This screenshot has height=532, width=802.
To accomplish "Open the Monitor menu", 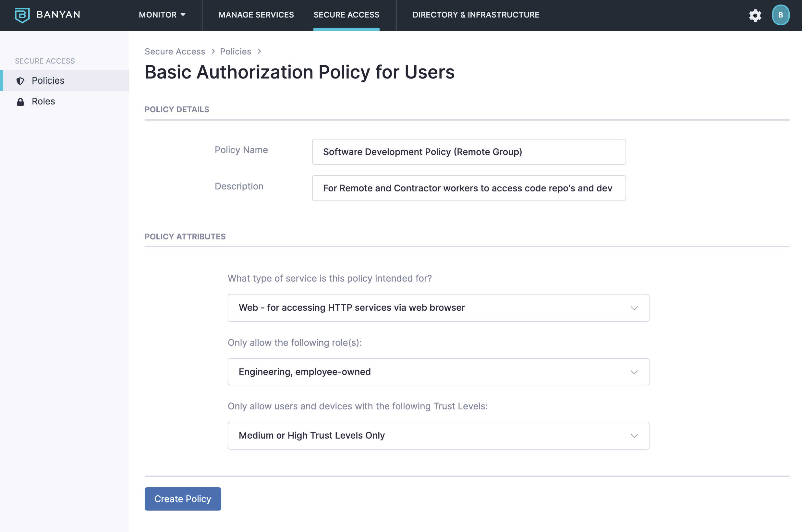I will click(158, 15).
